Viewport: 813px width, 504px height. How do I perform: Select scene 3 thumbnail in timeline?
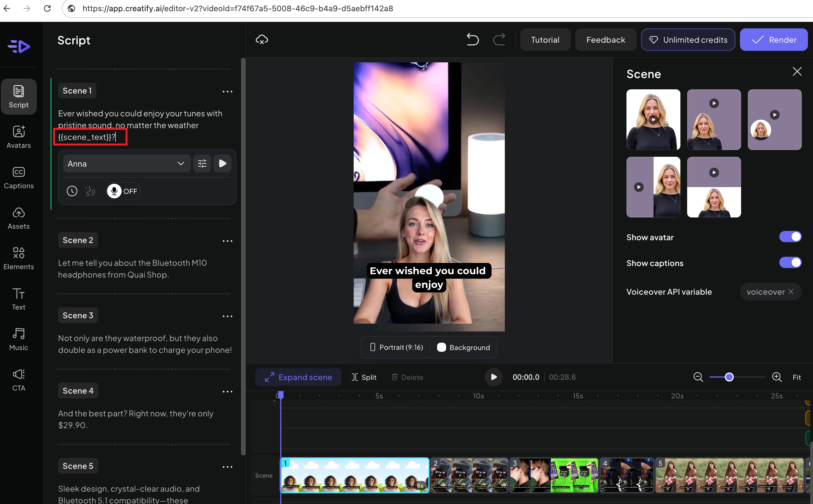coord(553,475)
